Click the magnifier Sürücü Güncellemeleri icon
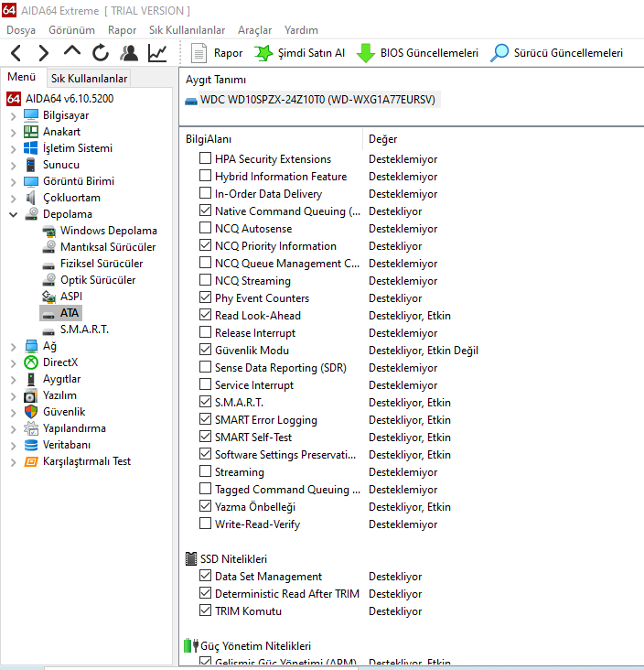 499,53
